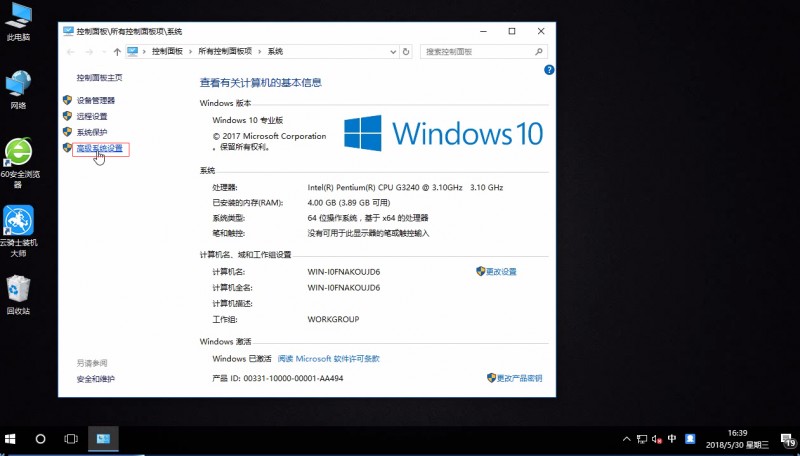
Task: Show hidden tray icons chevron
Action: pos(627,439)
